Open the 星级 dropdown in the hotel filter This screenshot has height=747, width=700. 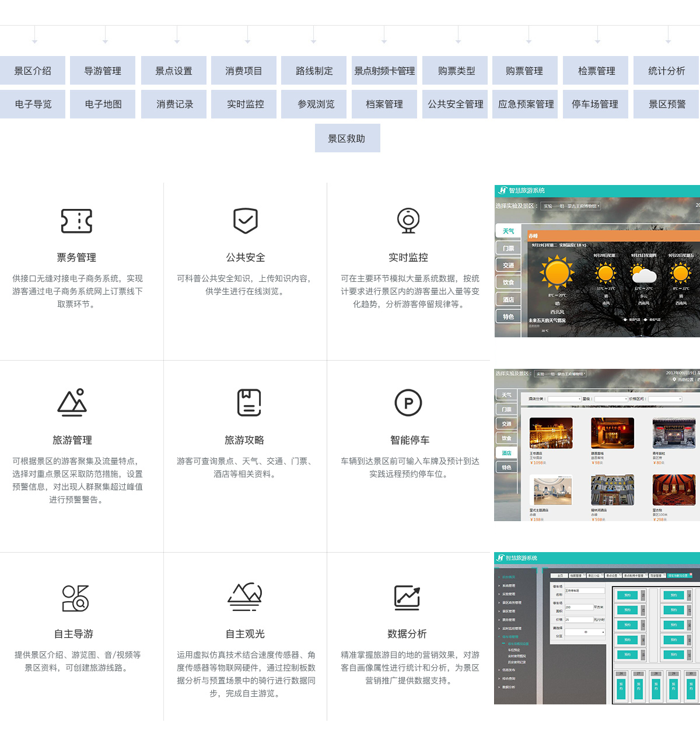[x=611, y=399]
